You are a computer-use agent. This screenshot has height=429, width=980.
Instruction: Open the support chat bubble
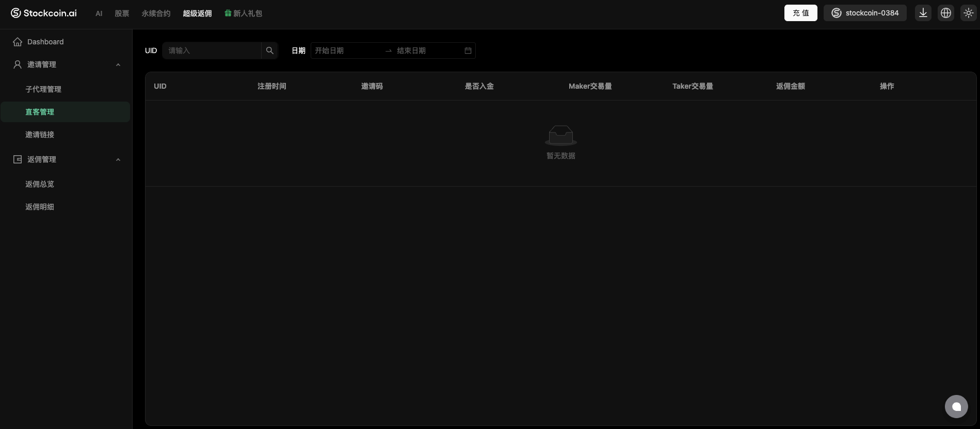tap(956, 406)
